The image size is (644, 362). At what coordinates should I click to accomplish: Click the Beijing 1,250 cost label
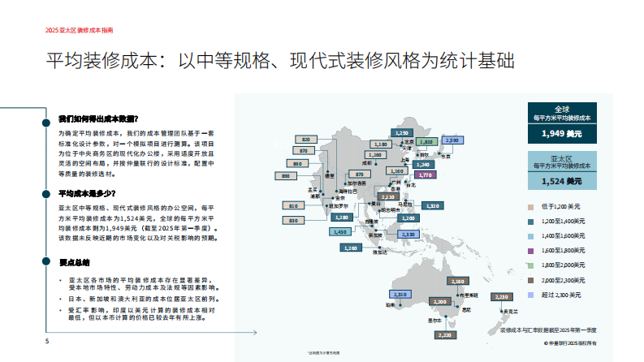[x=401, y=132]
